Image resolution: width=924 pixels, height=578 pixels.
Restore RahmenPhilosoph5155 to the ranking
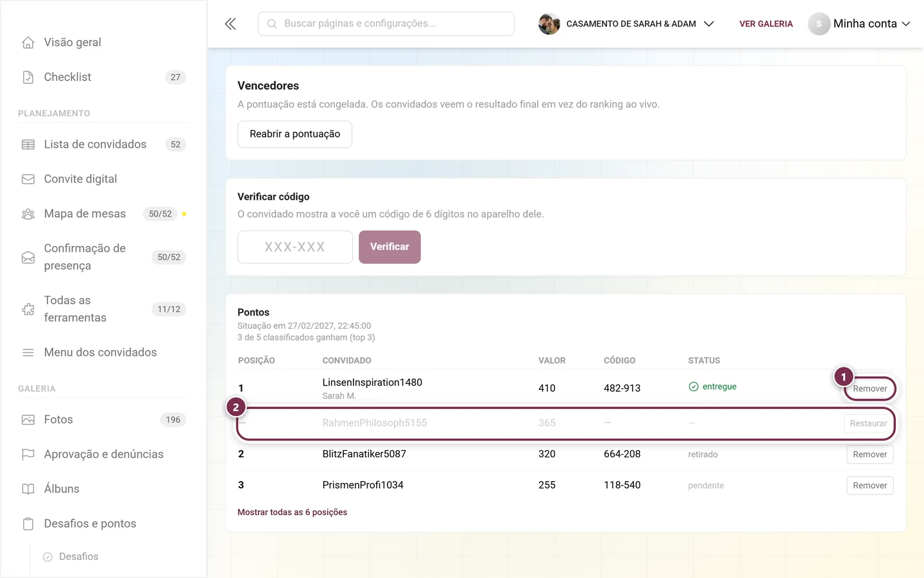pyautogui.click(x=868, y=423)
